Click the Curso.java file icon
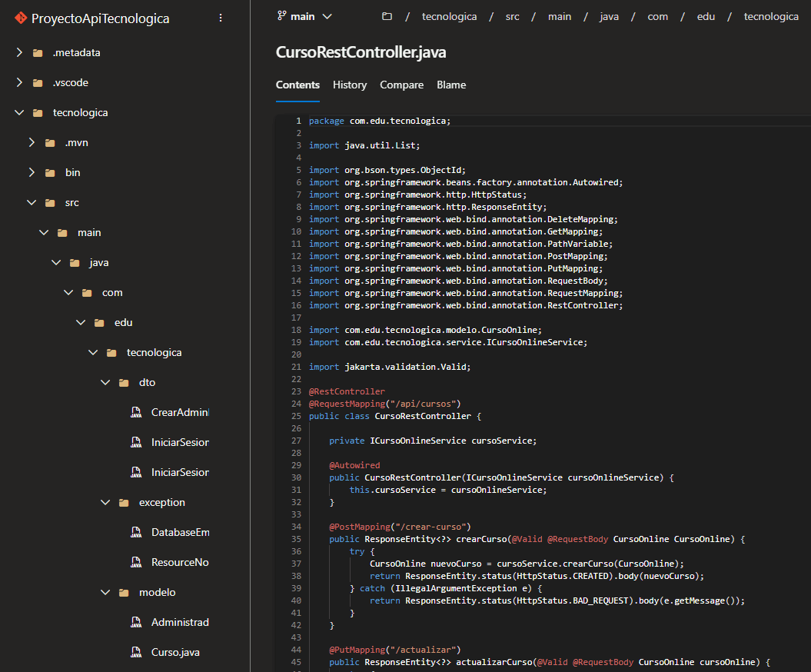Image resolution: width=811 pixels, height=672 pixels. (x=136, y=652)
